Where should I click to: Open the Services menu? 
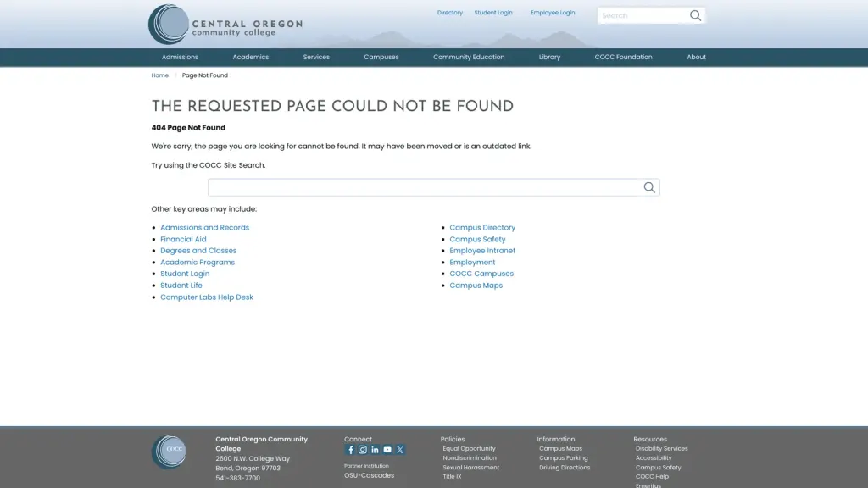pyautogui.click(x=316, y=57)
